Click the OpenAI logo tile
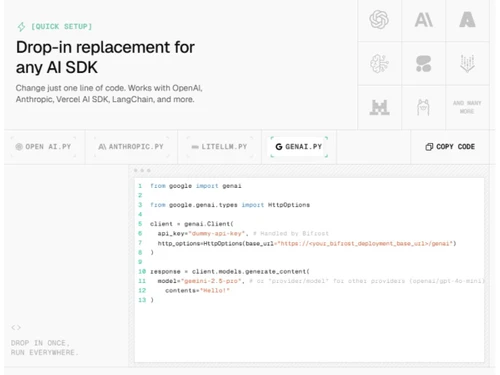Screen dimensions: 500x375 pyautogui.click(x=379, y=20)
